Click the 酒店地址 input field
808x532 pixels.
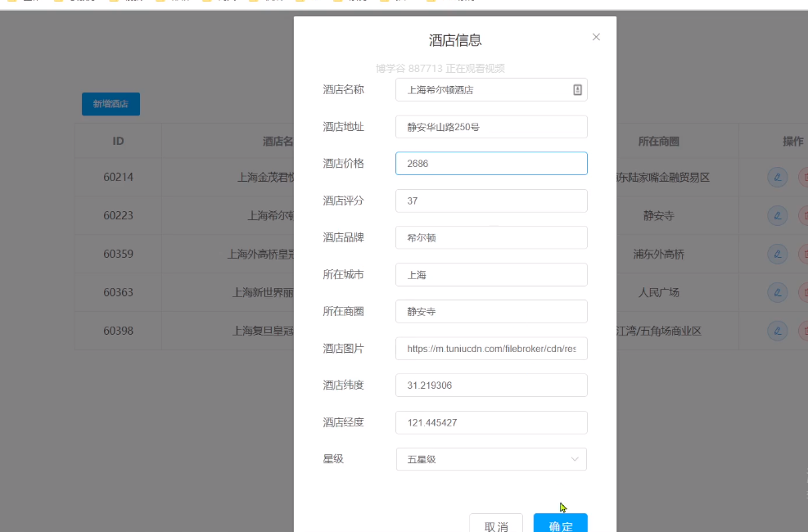491,127
